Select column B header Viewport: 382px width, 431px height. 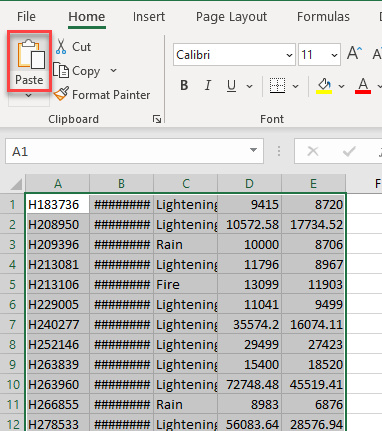[x=121, y=184]
